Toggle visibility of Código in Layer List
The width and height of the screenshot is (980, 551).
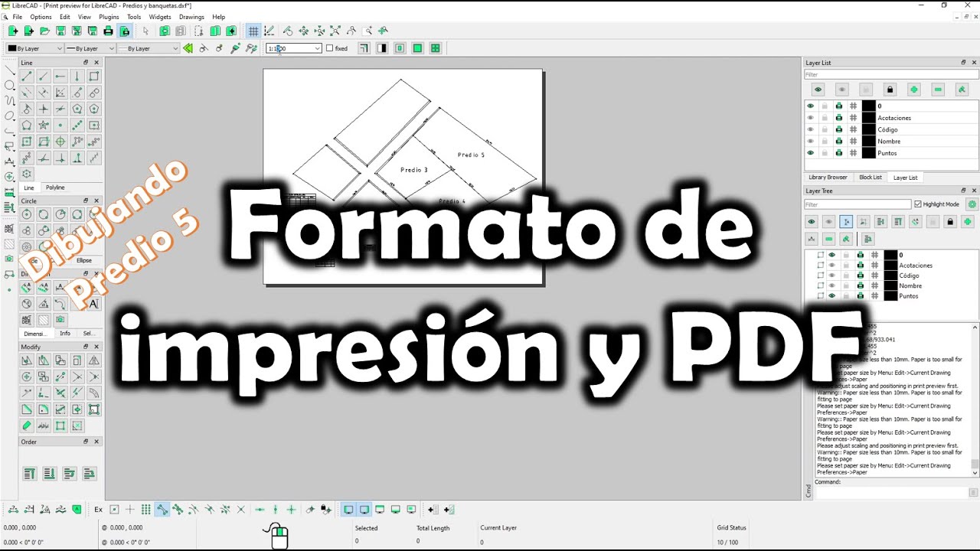[810, 129]
